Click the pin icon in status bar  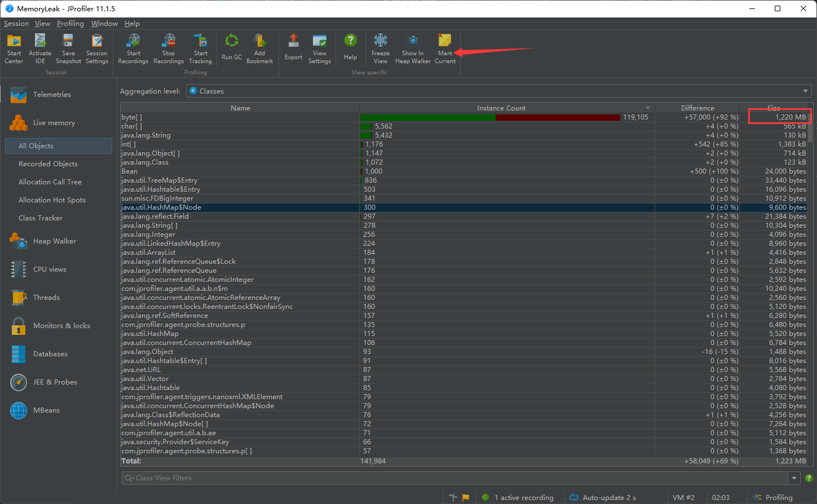[x=453, y=498]
